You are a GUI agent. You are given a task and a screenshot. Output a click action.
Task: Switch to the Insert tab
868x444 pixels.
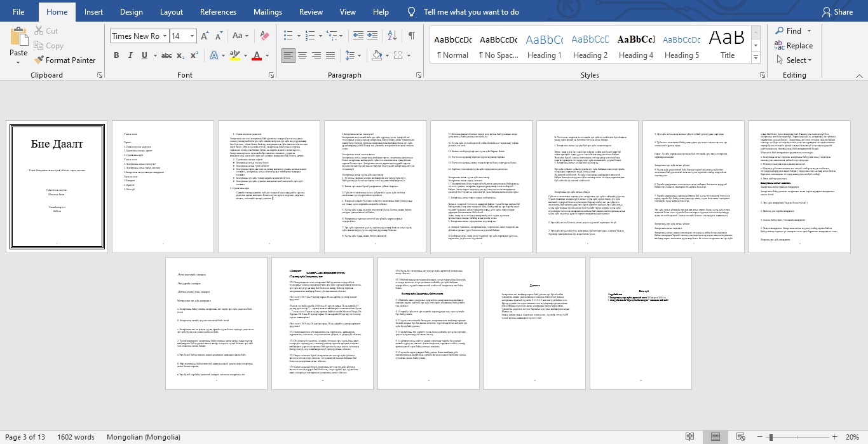[x=93, y=11]
